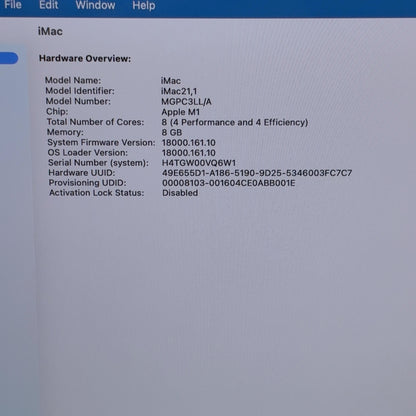
Task: Select the Hardware UUID starting 49E655D1
Action: click(257, 173)
